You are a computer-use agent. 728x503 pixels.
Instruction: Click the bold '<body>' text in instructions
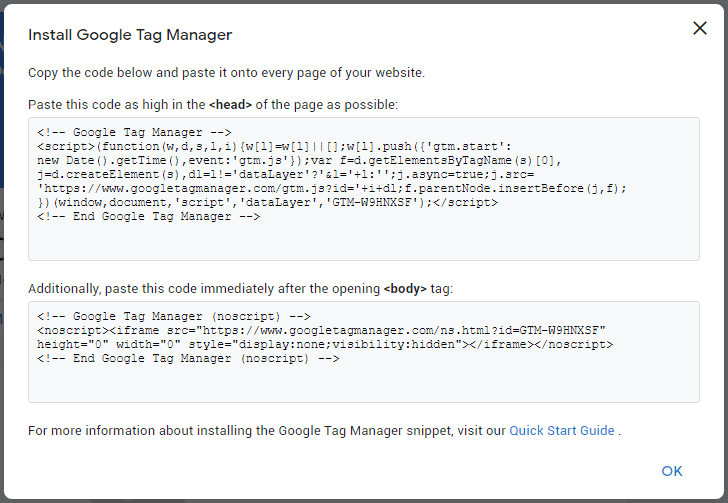pos(405,288)
